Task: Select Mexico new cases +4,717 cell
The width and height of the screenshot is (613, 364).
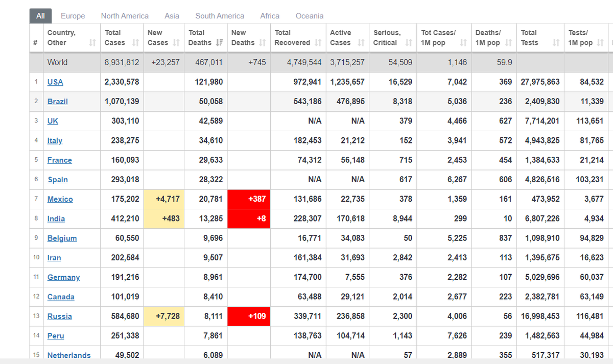Action: (163, 199)
